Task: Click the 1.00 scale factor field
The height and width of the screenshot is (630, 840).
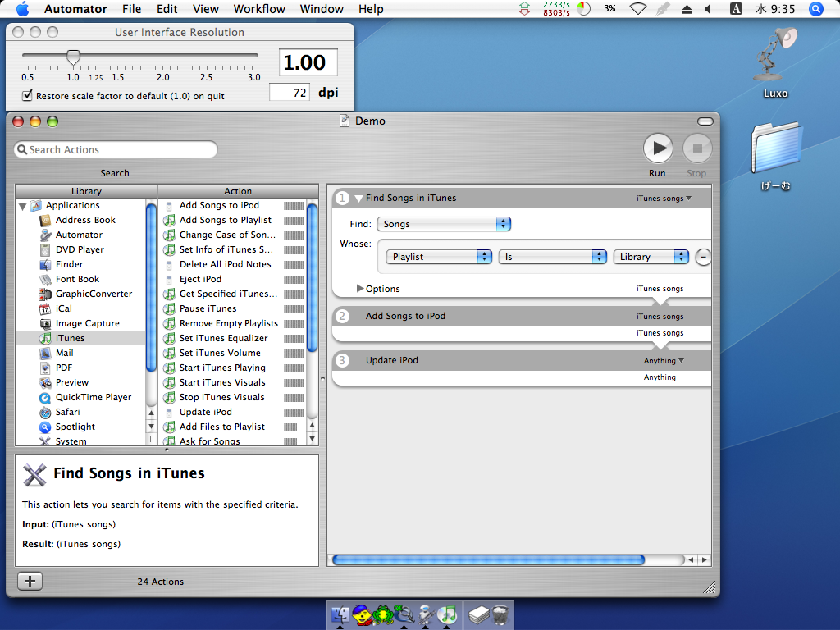Action: [x=308, y=62]
